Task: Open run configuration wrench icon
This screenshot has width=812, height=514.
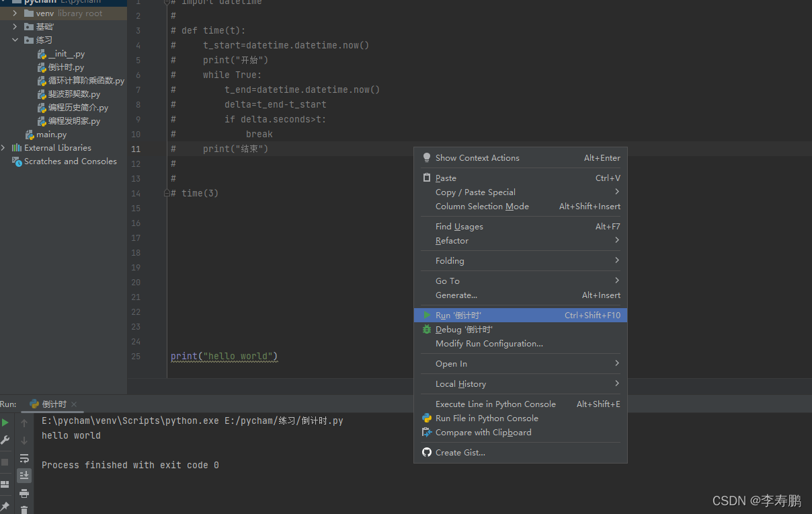Action: pos(5,440)
